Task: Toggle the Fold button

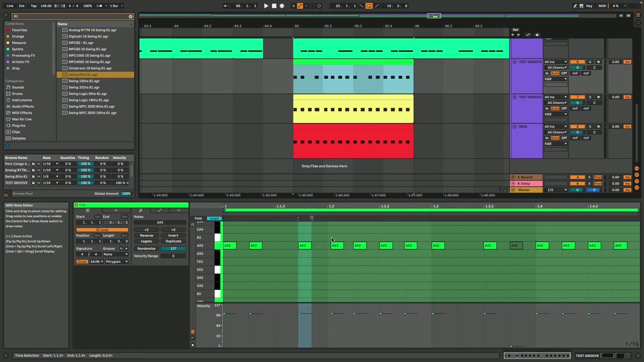Action: (x=198, y=218)
